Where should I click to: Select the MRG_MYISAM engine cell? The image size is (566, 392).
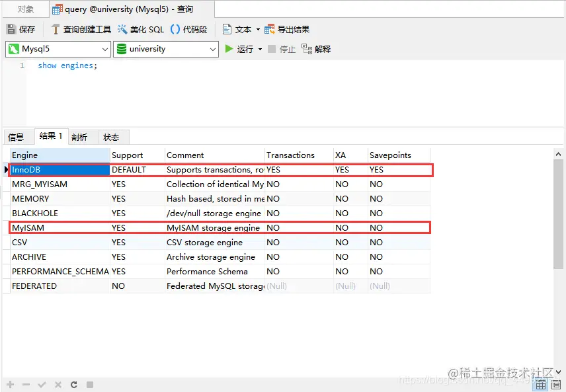60,184
